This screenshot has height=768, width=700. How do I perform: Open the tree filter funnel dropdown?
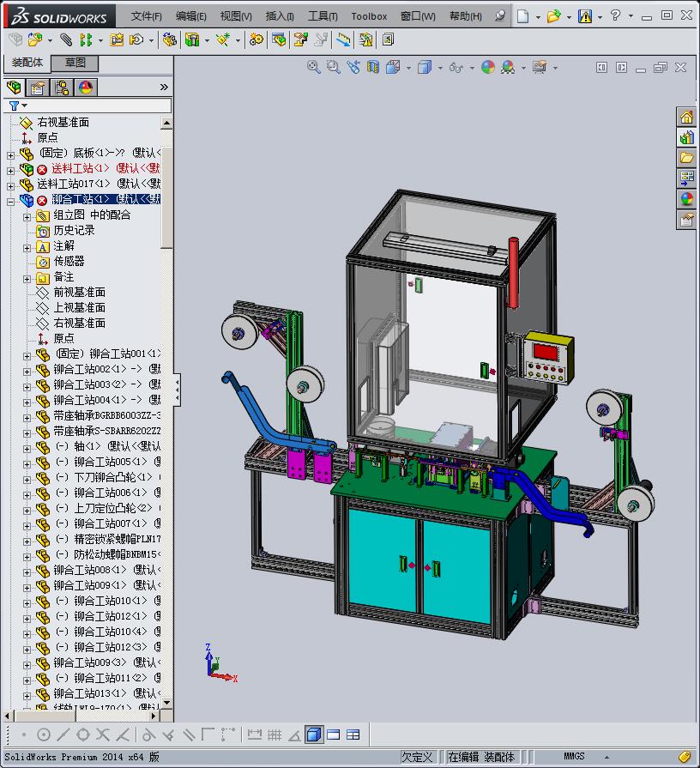tap(18, 106)
